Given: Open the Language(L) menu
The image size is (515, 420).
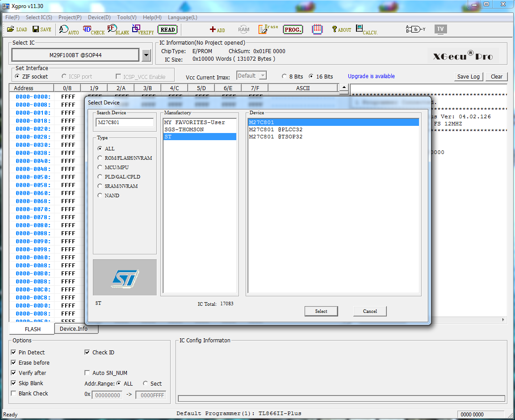Looking at the screenshot, I should pyautogui.click(x=183, y=17).
